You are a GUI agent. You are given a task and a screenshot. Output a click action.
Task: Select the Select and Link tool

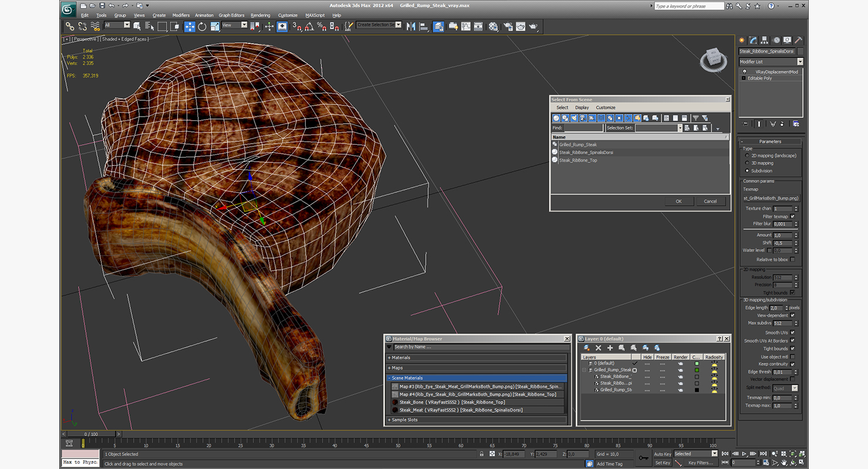[x=70, y=26]
